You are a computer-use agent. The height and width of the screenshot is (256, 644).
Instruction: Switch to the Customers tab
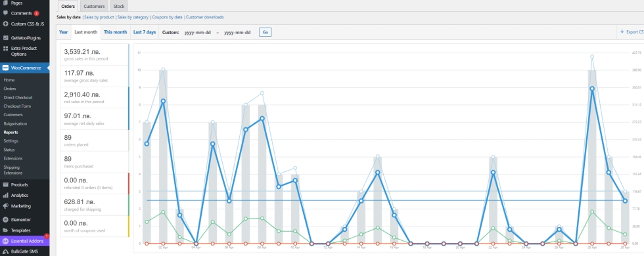pyautogui.click(x=94, y=6)
